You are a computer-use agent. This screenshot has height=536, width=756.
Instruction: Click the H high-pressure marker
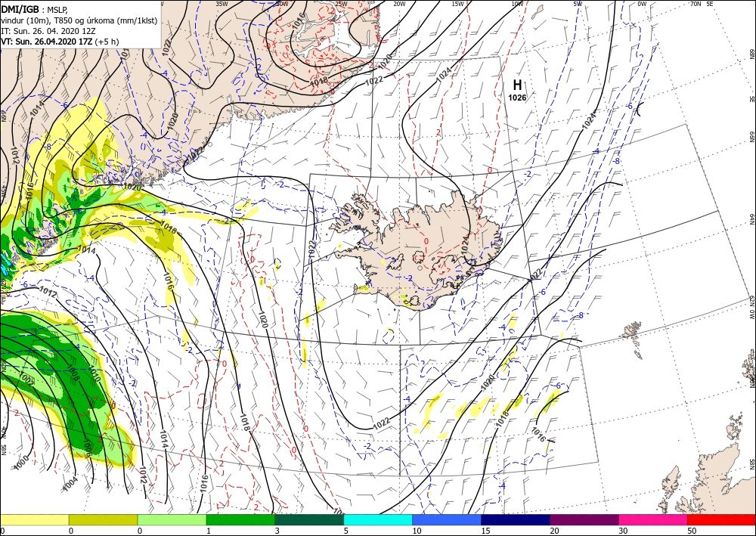point(517,85)
